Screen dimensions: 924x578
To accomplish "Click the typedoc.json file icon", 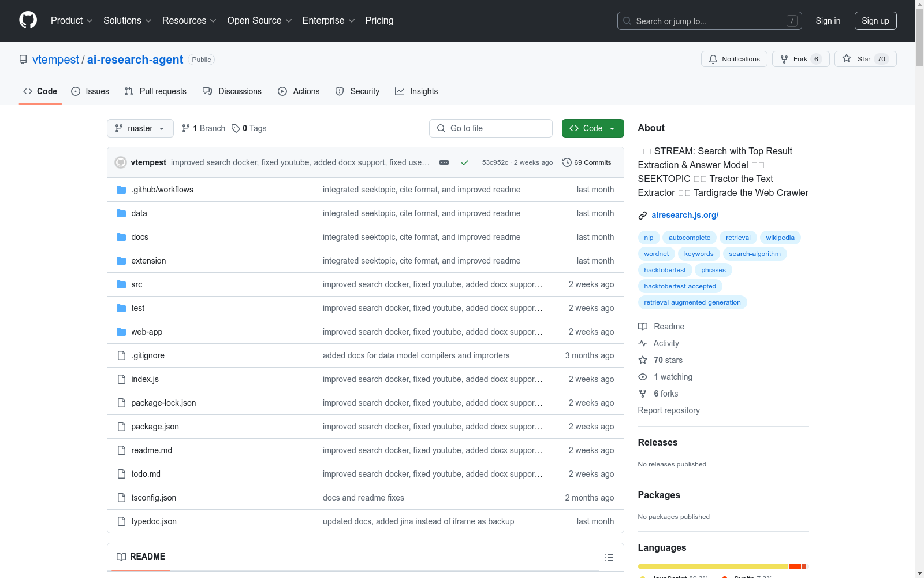I will [121, 521].
